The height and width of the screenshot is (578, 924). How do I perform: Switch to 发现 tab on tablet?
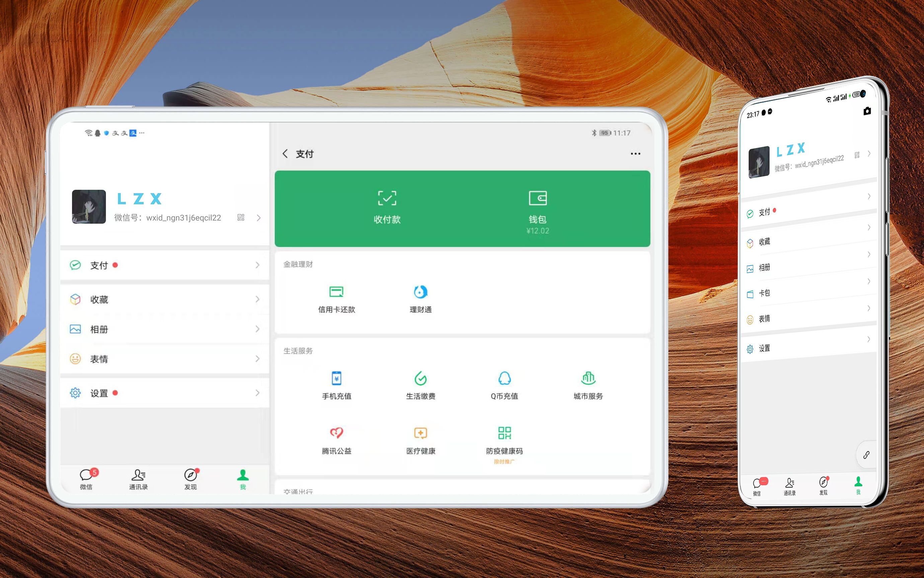pos(190,479)
